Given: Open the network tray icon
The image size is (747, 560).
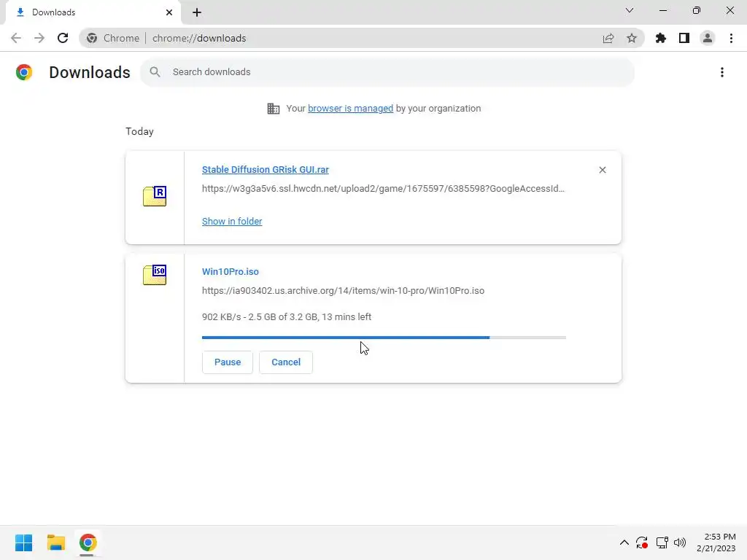Looking at the screenshot, I should (x=662, y=542).
